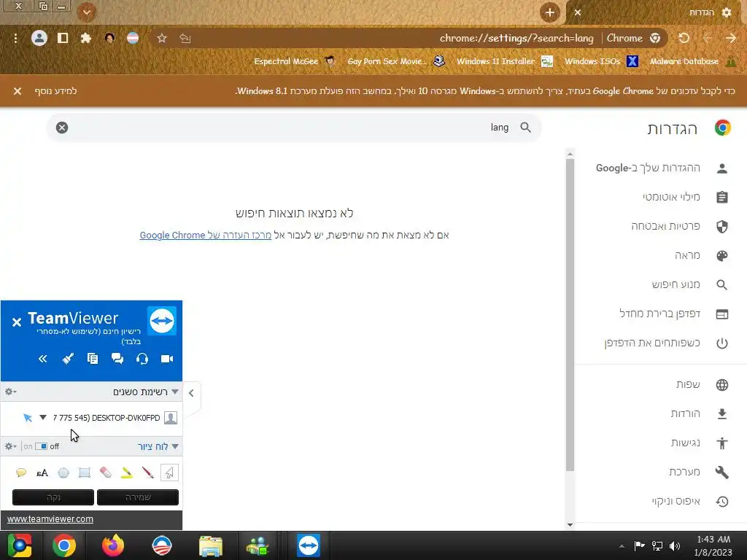Open TeamViewer chat bubbles icon
Image resolution: width=747 pixels, height=560 pixels.
(x=117, y=359)
